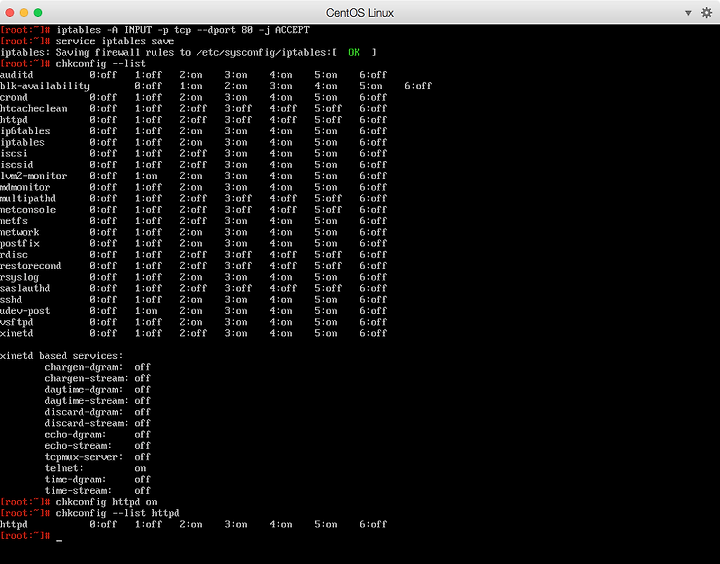Expand the title bar dropdown triangle
Viewport: 720px width, 564px height.
coord(688,13)
